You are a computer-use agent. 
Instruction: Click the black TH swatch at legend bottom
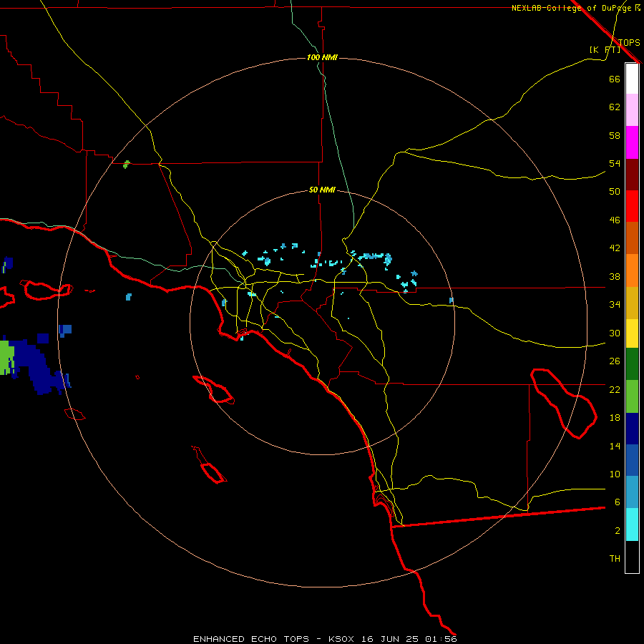point(632,557)
